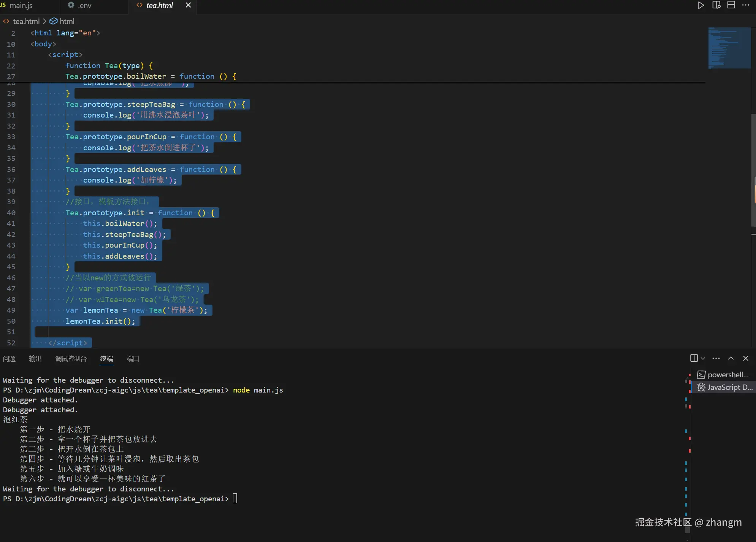Image resolution: width=756 pixels, height=542 pixels.
Task: Switch to the .env tab
Action: click(x=84, y=5)
